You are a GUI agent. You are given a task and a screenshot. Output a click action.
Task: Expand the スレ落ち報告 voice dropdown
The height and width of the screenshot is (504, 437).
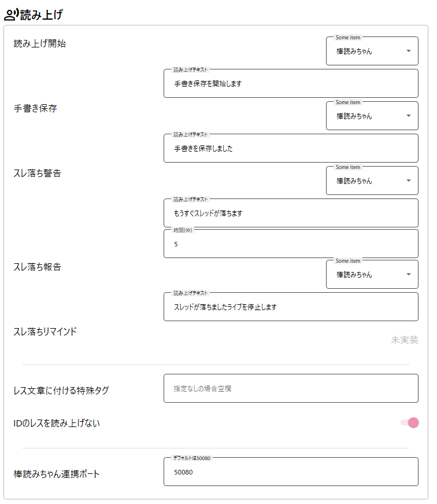372,275
